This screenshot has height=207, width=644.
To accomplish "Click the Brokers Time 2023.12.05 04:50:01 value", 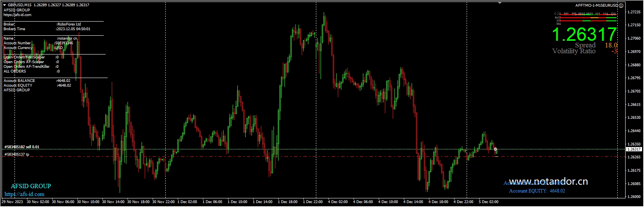I will point(74,29).
